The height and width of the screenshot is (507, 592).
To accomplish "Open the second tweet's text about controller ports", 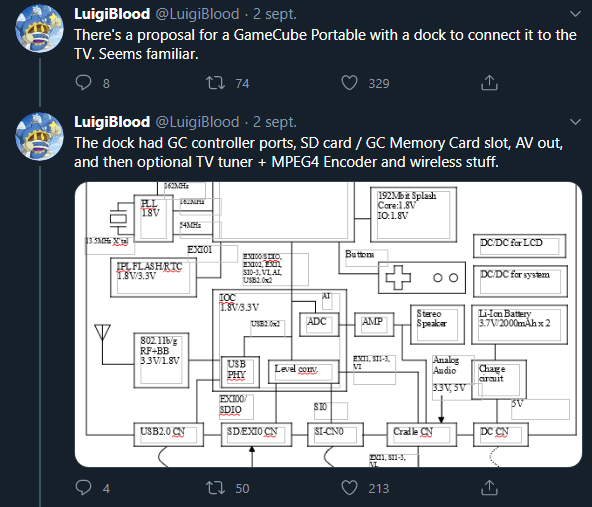I will click(x=318, y=152).
